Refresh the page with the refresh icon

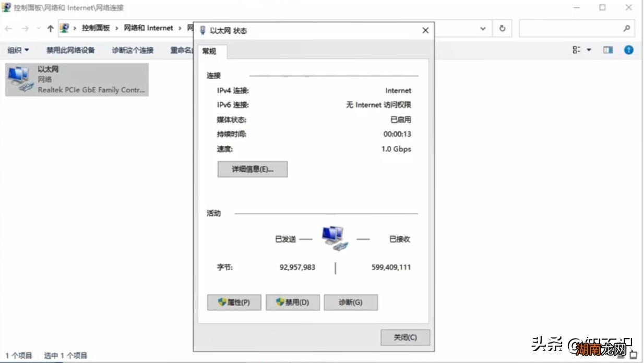coord(502,28)
